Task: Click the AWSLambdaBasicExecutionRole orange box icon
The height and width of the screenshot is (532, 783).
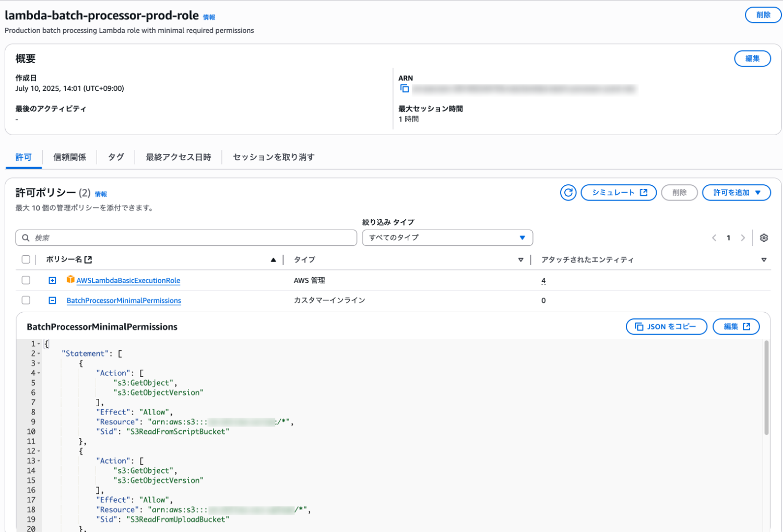Action: pyautogui.click(x=70, y=280)
